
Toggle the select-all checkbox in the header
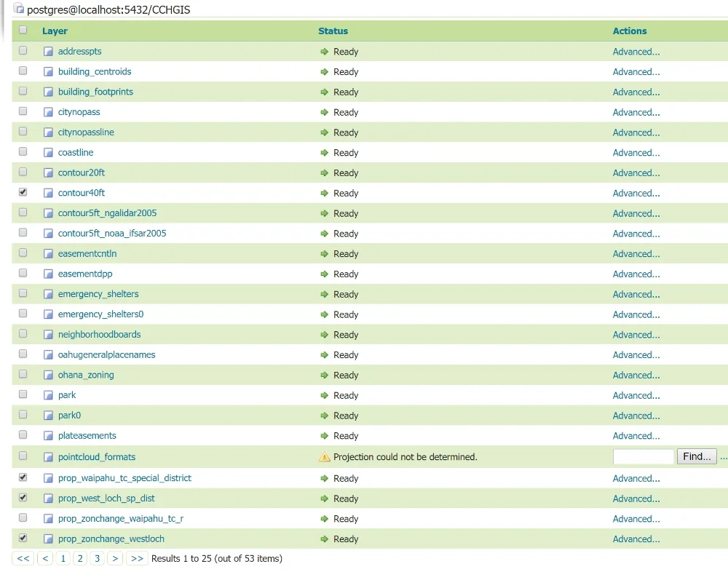pos(23,31)
